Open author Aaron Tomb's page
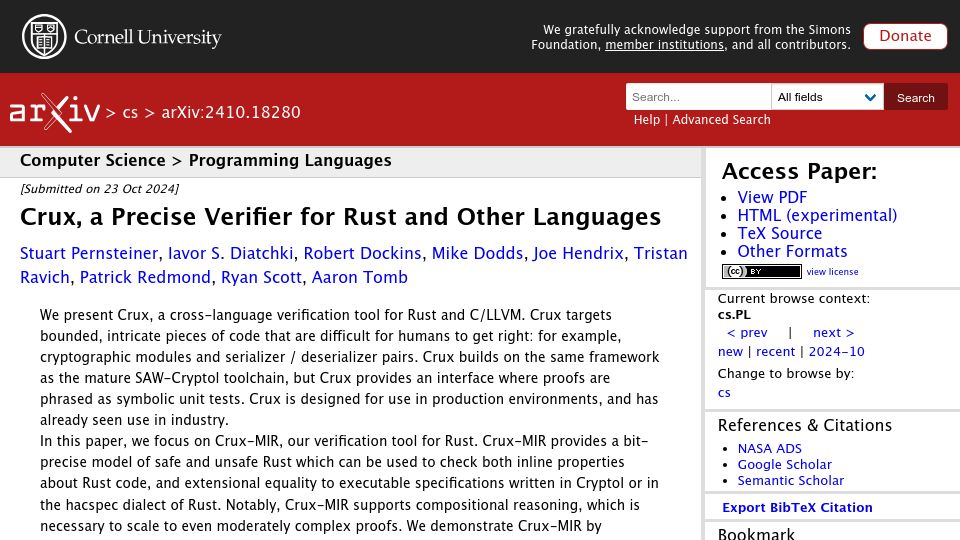 pyautogui.click(x=359, y=277)
